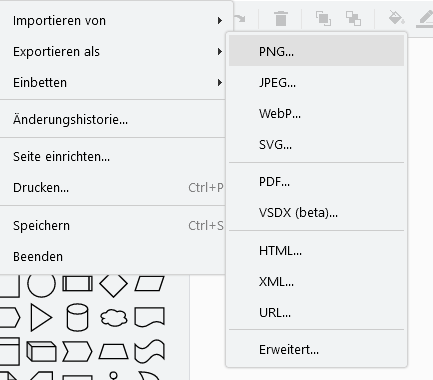Pick the cylinder shape
433x380 pixels.
coord(77,317)
